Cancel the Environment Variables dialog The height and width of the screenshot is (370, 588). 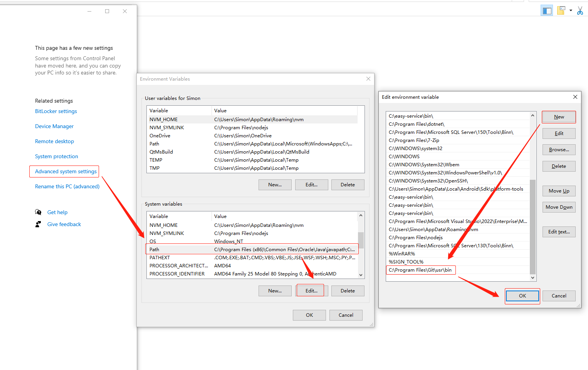[x=346, y=315]
